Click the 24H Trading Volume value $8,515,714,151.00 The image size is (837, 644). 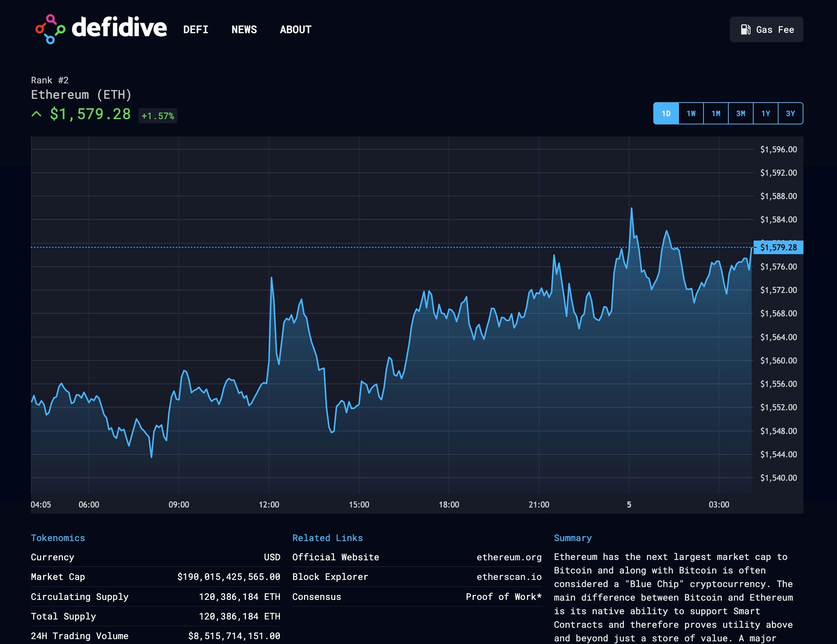(x=234, y=636)
